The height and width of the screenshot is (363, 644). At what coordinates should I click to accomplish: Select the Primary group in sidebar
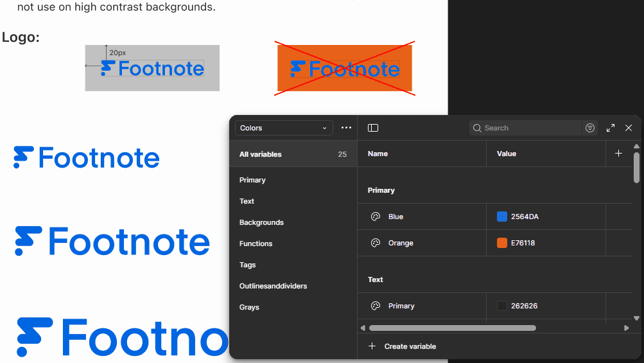point(252,180)
